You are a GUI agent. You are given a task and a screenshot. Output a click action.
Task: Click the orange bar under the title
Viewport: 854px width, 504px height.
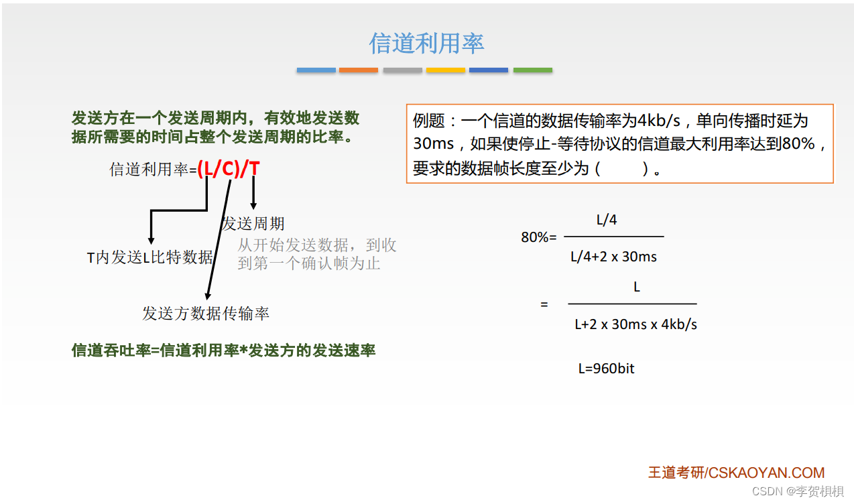[359, 70]
